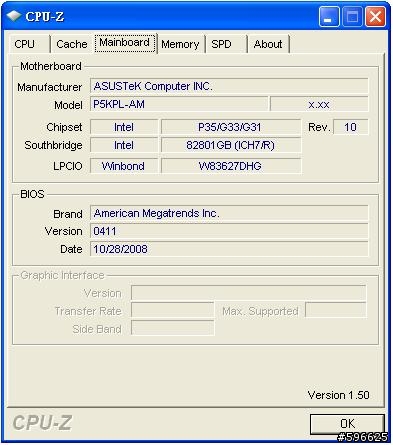This screenshot has height=445, width=393.
Task: Click the American Megatrends Inc. BIOS brand
Action: click(229, 213)
